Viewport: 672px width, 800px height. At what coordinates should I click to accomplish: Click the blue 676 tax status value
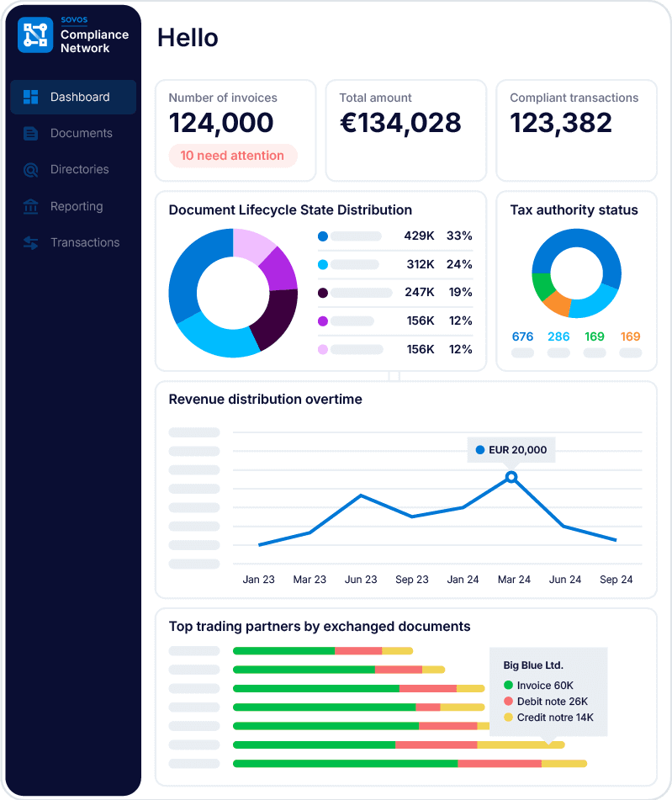click(522, 336)
